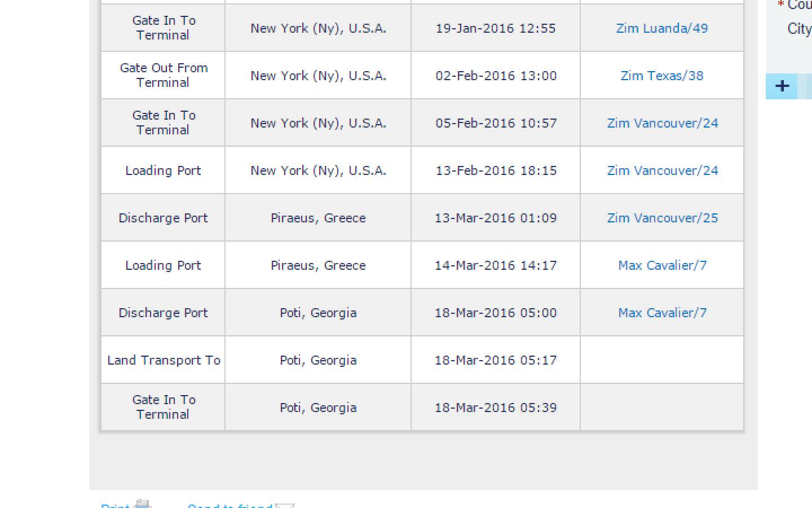This screenshot has height=508, width=812.
Task: Open Zim Vancouver/24 link in 13-Feb-2016 row
Action: pos(662,170)
